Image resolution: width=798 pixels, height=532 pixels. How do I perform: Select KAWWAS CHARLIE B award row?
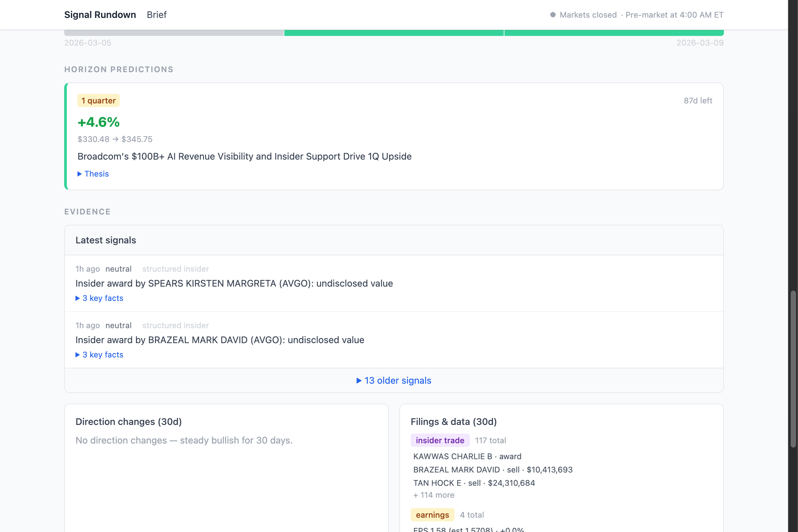(x=467, y=456)
